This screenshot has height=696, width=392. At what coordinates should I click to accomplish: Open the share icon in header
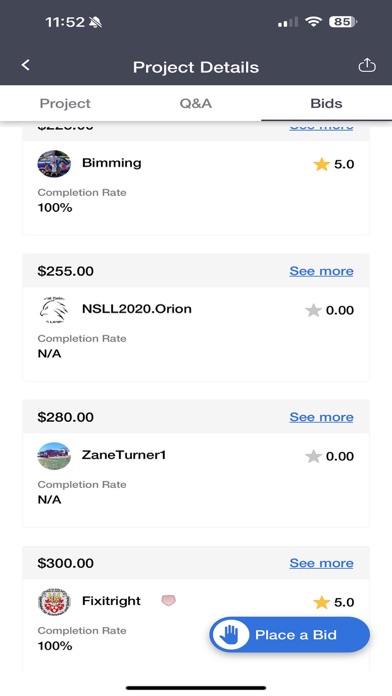tap(367, 66)
